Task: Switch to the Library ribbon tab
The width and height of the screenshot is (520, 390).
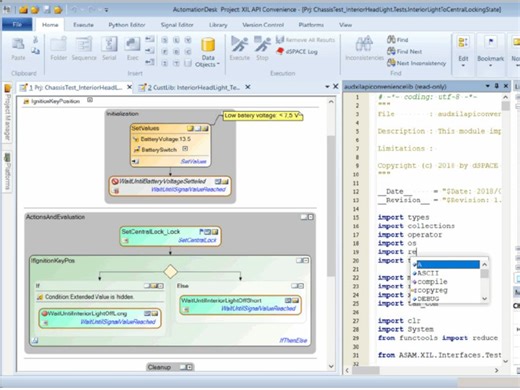Action: click(x=218, y=25)
